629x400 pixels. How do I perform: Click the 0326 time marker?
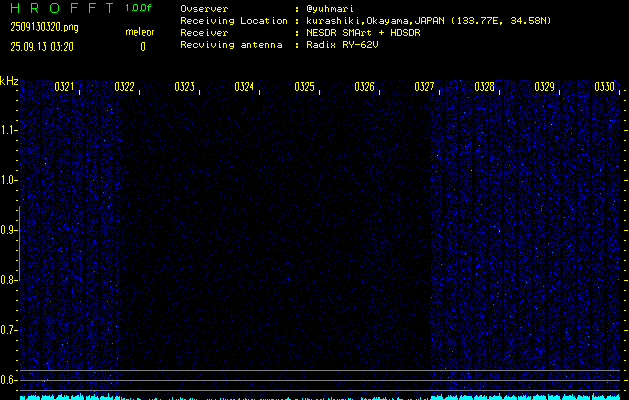coord(364,87)
